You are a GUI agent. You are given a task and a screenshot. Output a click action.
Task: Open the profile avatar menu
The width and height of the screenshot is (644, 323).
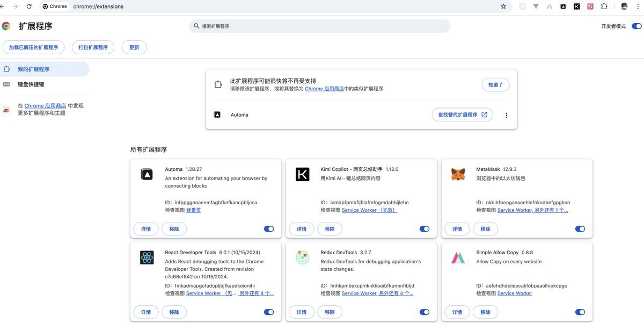[x=624, y=6]
